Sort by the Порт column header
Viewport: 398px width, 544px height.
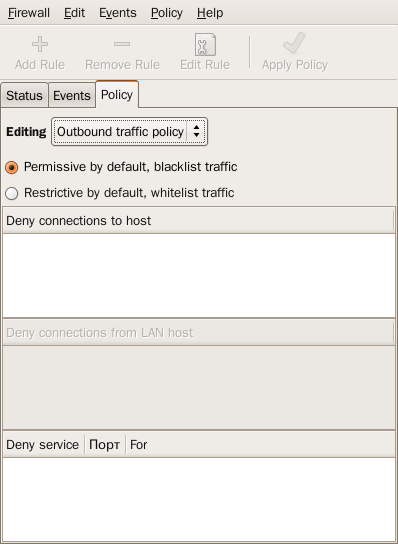(x=105, y=445)
